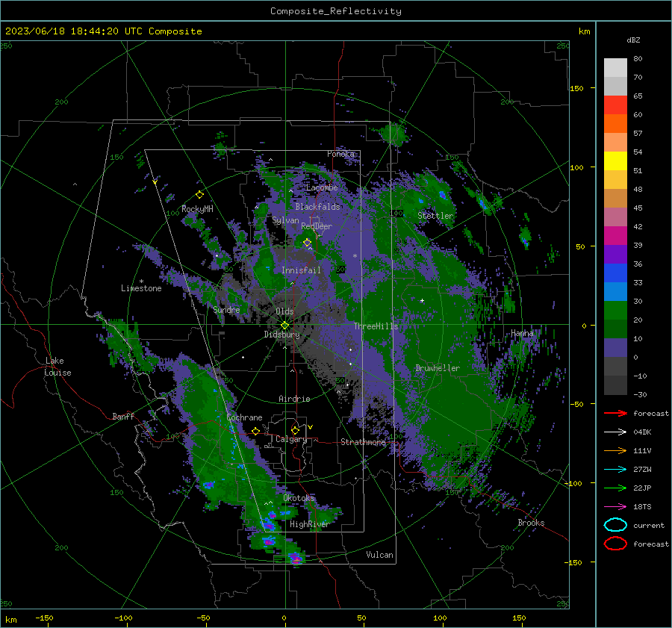Click the Airdrie map label
Image resolution: width=672 pixels, height=628 pixels.
tap(294, 399)
